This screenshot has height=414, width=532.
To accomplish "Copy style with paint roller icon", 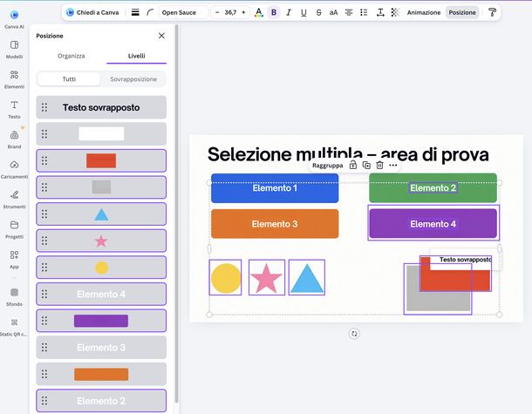I will pos(492,12).
